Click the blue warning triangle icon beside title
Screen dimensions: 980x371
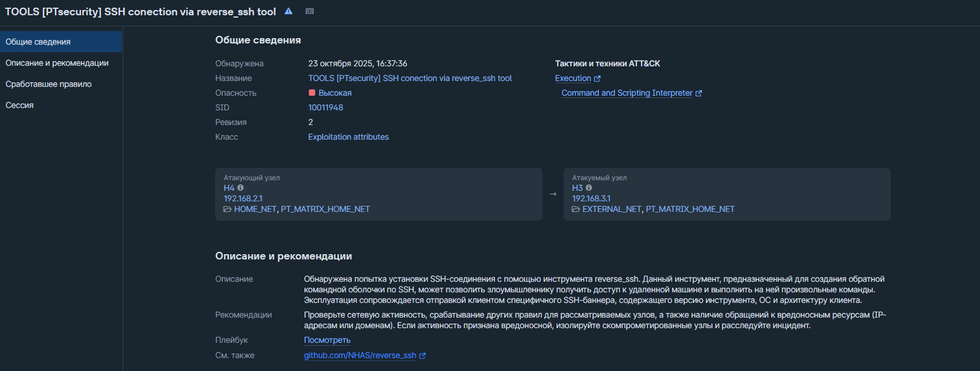click(x=289, y=11)
